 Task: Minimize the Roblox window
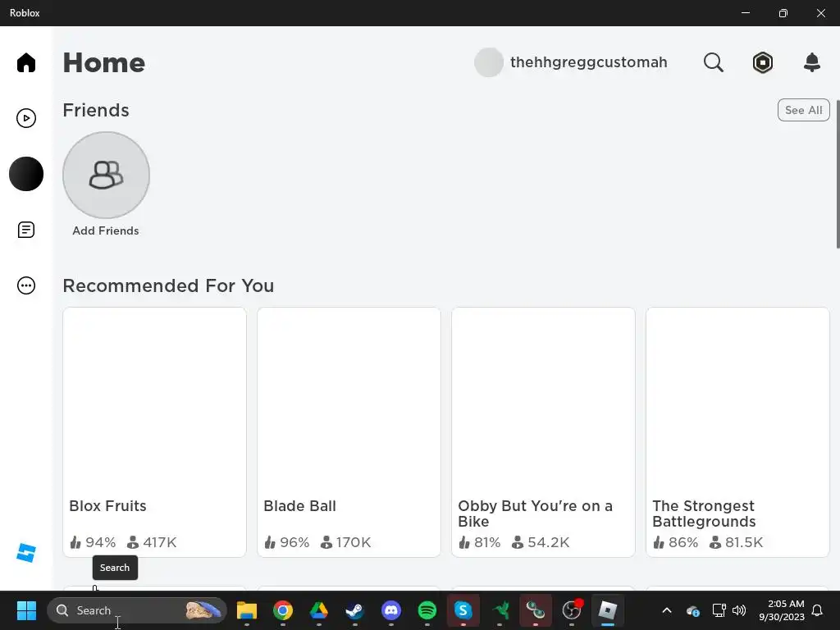(745, 13)
